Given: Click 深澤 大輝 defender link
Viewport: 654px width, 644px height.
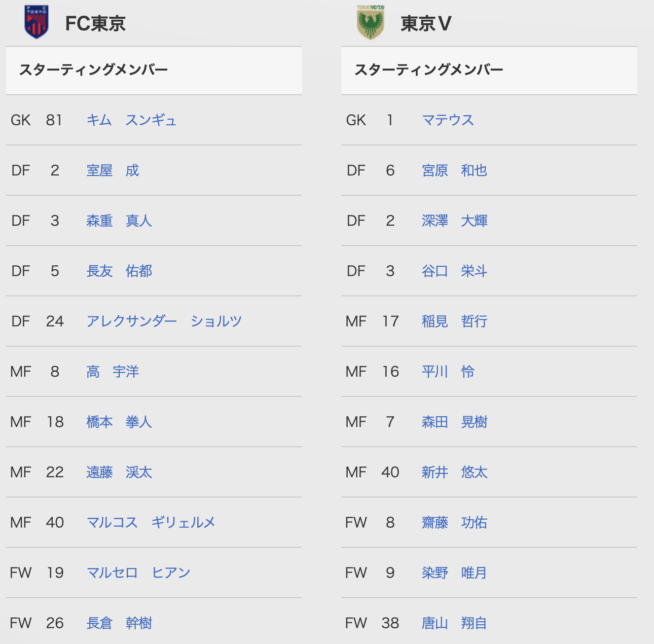Looking at the screenshot, I should (x=455, y=220).
